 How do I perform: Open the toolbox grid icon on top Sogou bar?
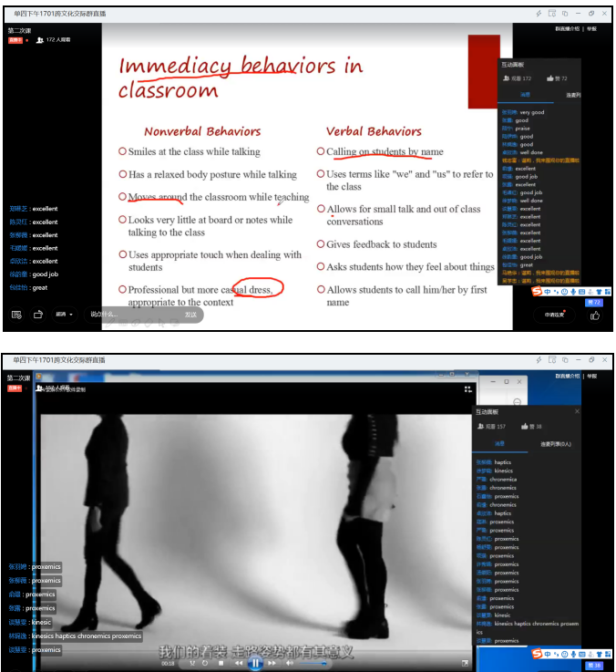point(608,292)
